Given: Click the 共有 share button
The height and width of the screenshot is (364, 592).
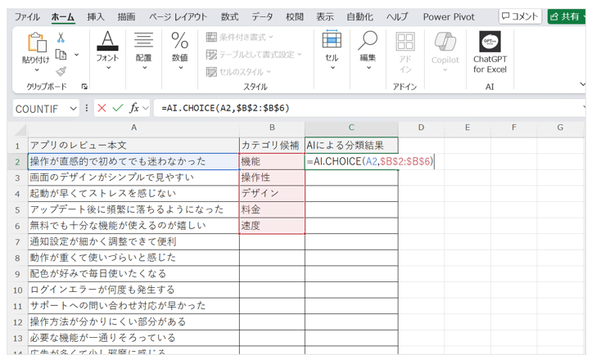Looking at the screenshot, I should 566,16.
